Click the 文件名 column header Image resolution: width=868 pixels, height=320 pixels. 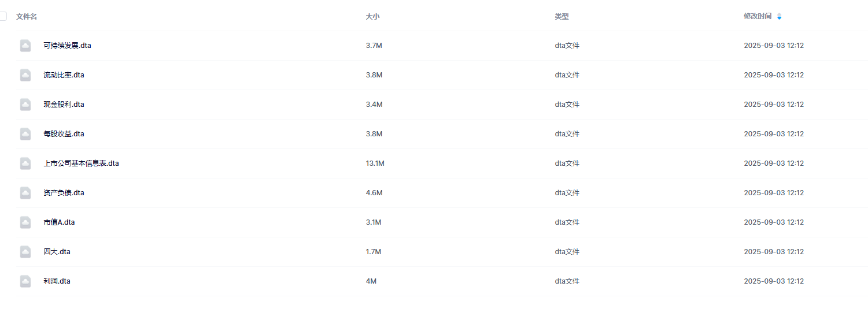(27, 17)
